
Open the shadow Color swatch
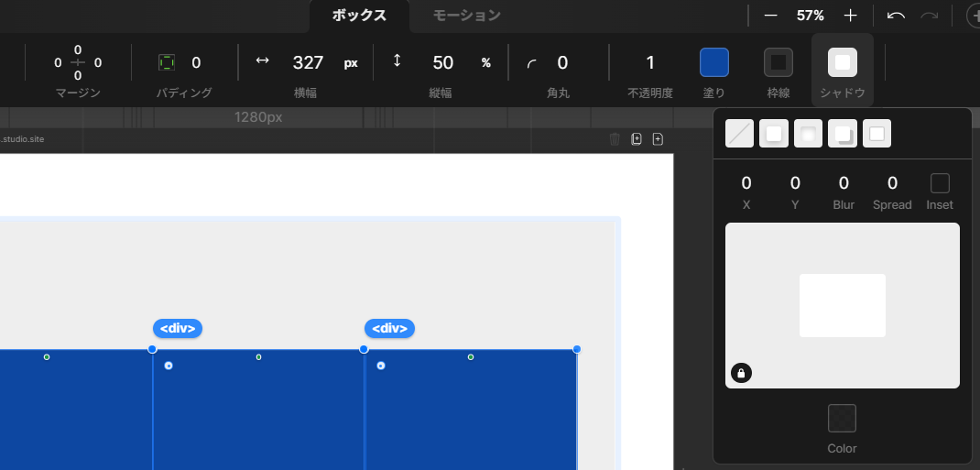[842, 418]
